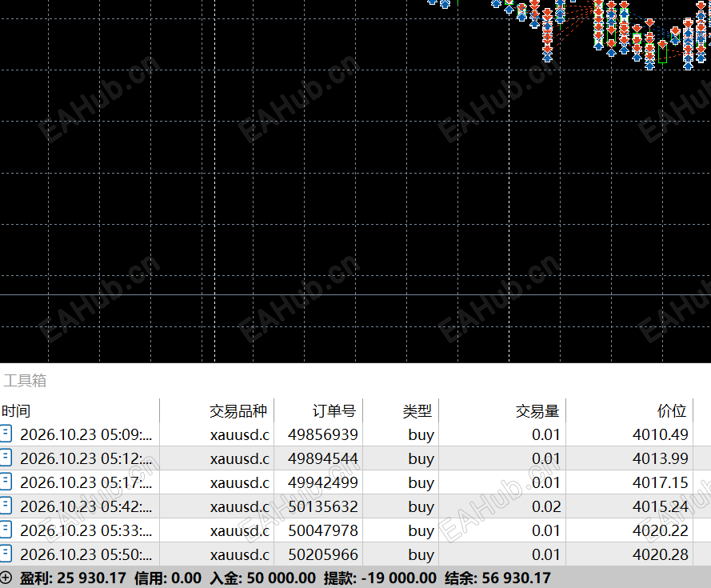Screen dimensions: 711x588
Task: Expand the plus icon beside 盈利 summary
Action: pos(6,578)
